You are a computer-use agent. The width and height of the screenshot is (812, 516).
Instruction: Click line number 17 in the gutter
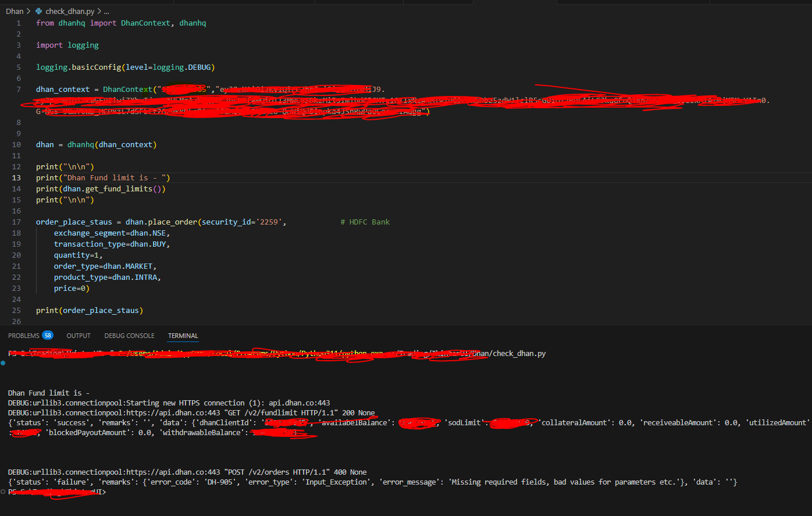[19, 222]
